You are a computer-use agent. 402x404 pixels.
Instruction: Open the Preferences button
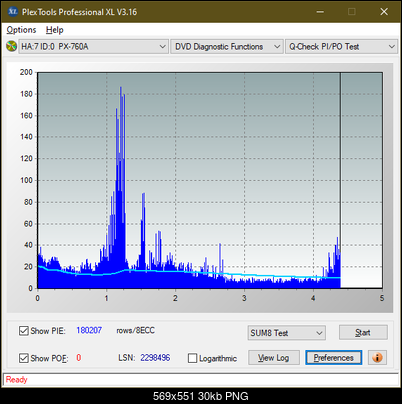tap(334, 358)
